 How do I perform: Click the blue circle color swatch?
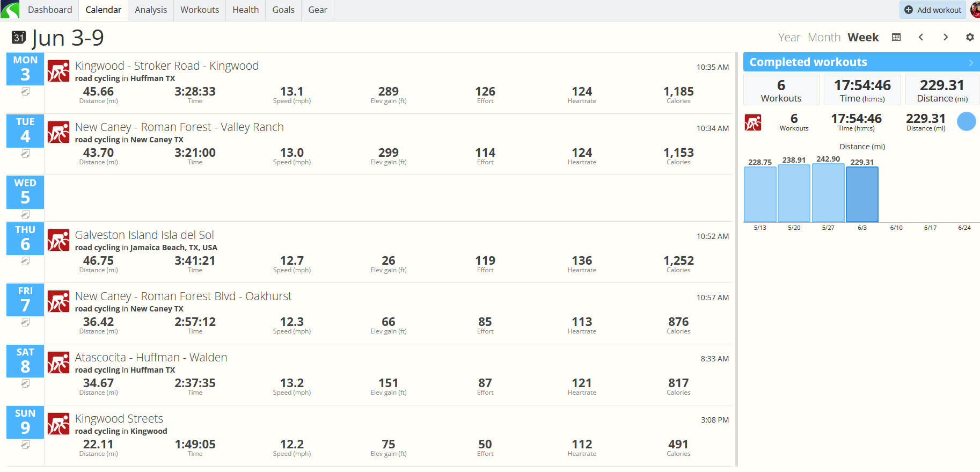[x=967, y=121]
